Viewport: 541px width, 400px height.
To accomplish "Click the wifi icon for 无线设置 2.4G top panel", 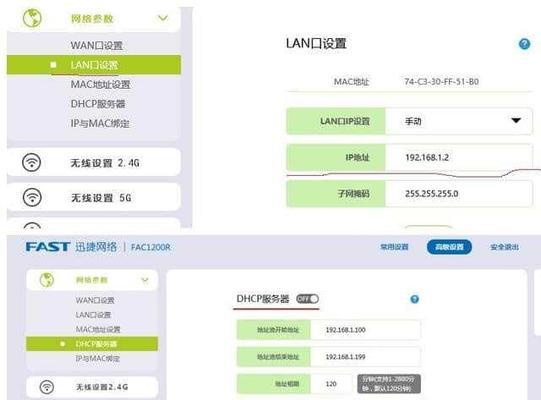I will pyautogui.click(x=32, y=162).
